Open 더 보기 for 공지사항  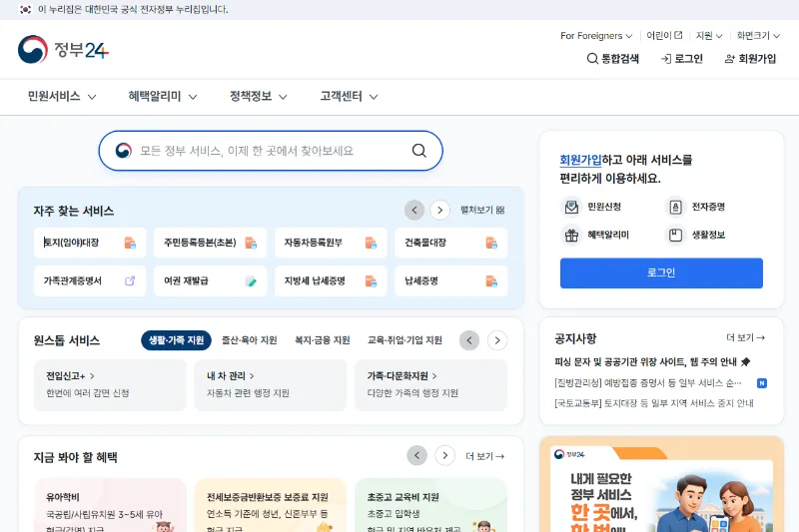tap(745, 337)
